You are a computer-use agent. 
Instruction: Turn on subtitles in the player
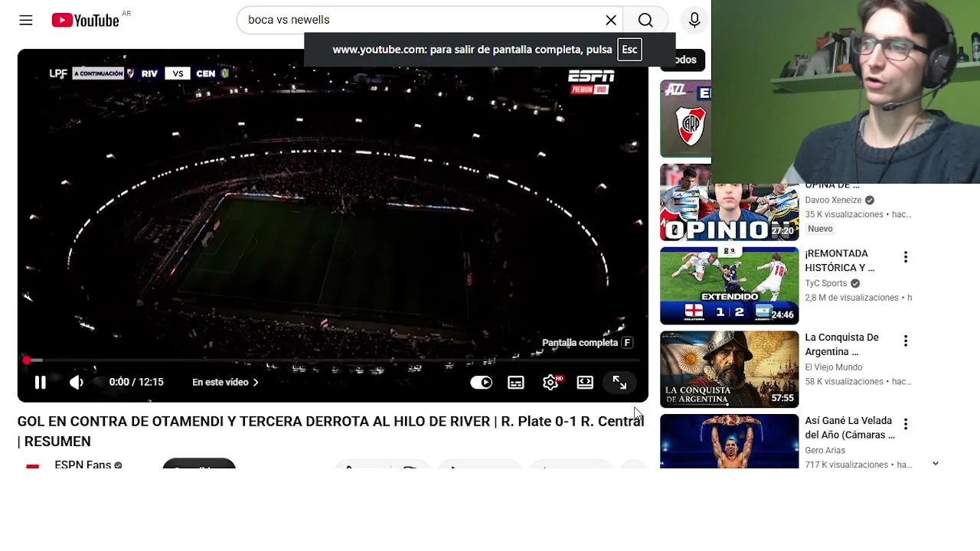coord(516,383)
